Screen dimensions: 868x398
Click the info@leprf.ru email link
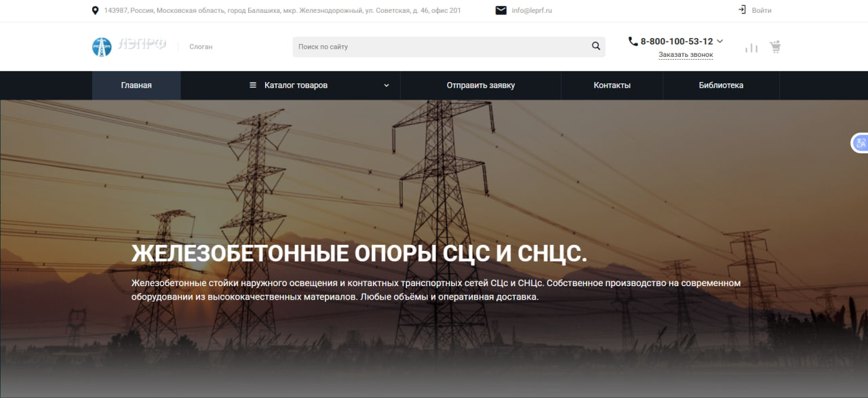(532, 10)
